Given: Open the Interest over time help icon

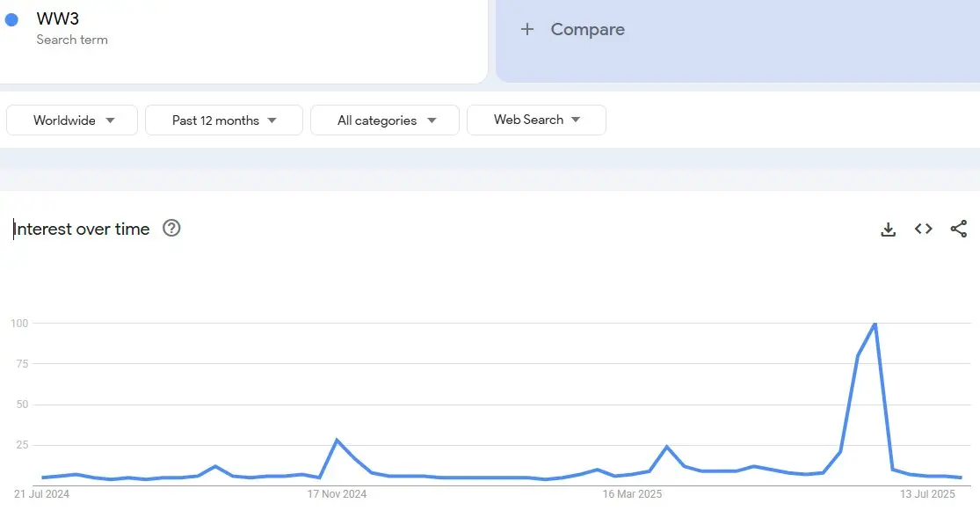Looking at the screenshot, I should pyautogui.click(x=171, y=229).
